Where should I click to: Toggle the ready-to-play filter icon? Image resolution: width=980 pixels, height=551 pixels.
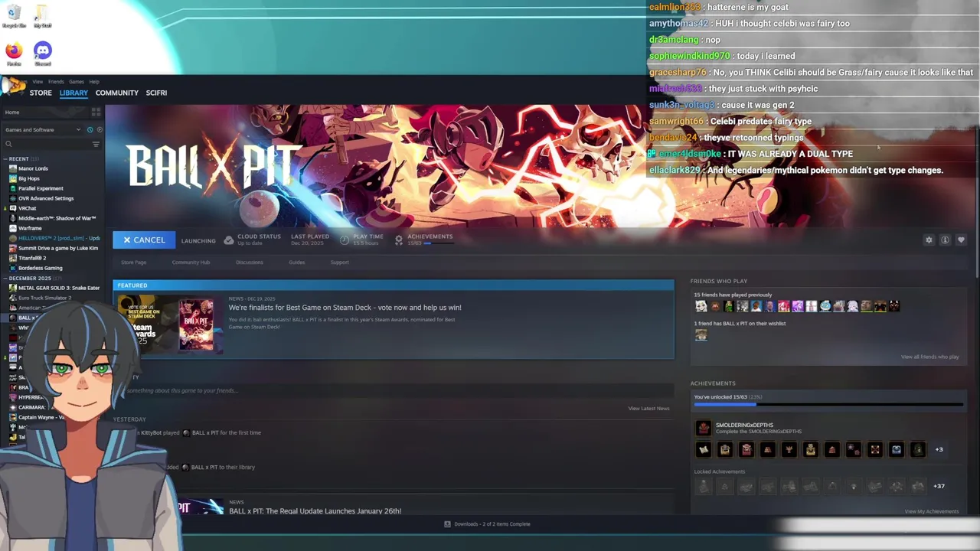(99, 129)
